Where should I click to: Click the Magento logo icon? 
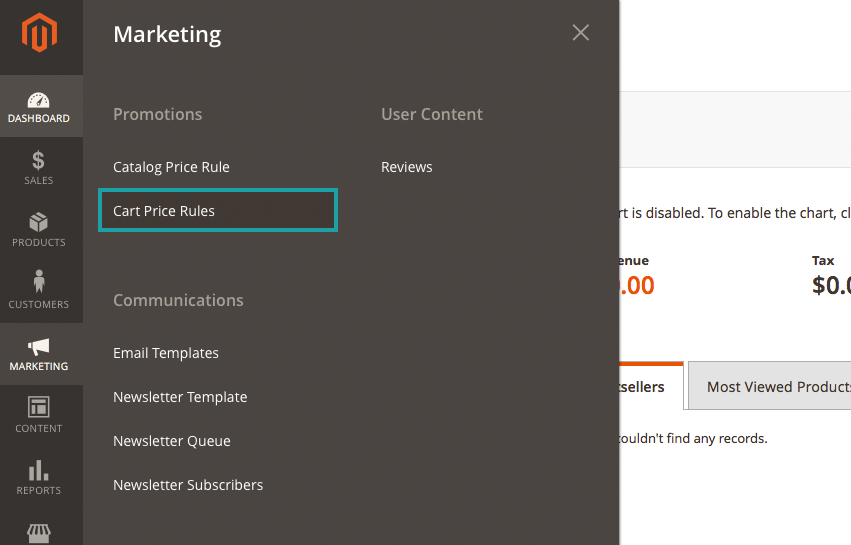(40, 34)
